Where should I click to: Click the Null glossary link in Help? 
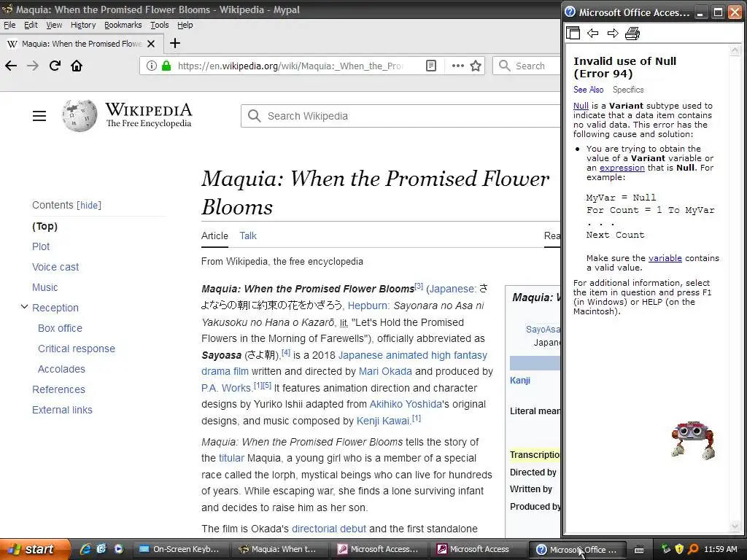581,106
